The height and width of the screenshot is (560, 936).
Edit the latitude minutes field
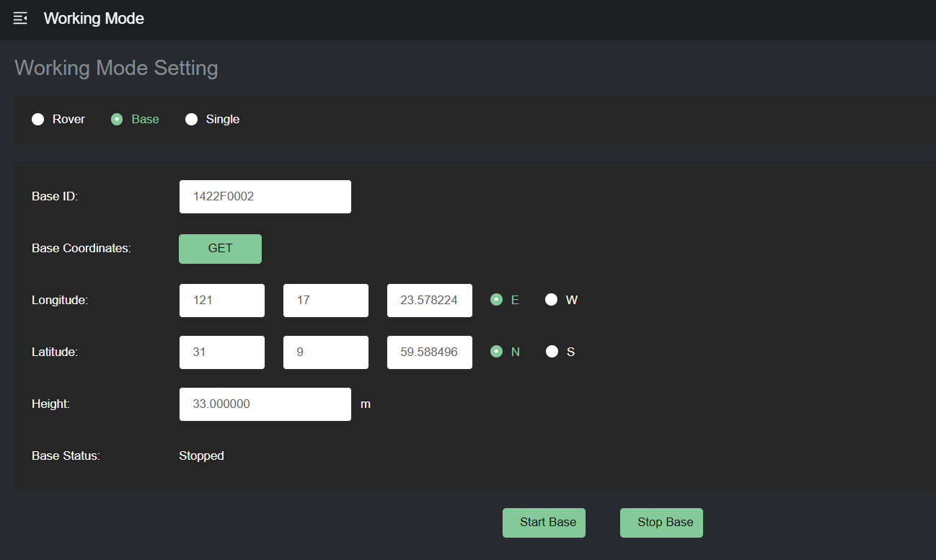pyautogui.click(x=325, y=352)
